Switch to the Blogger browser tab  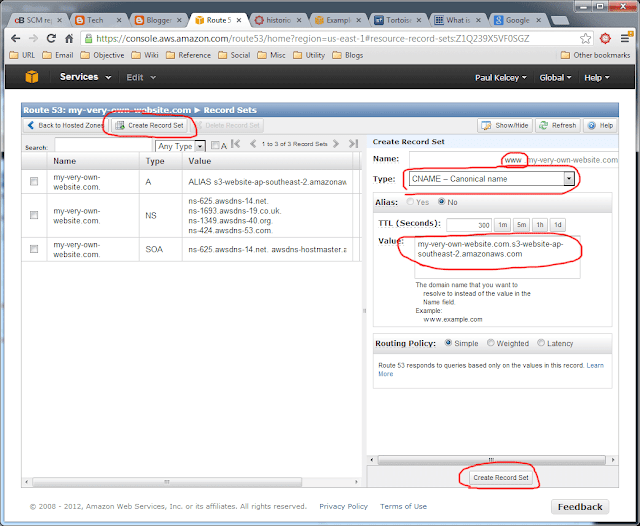pos(158,20)
